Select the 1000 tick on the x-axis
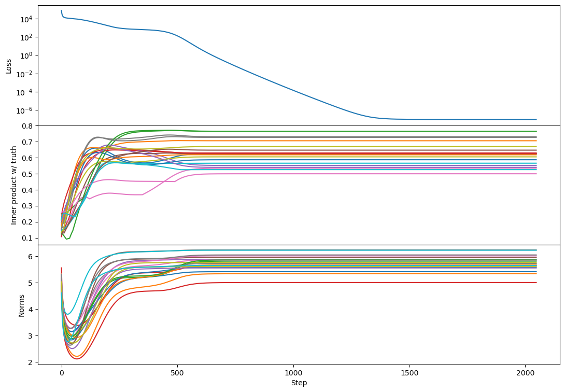Screen dimensions: 565x392 coord(293,372)
